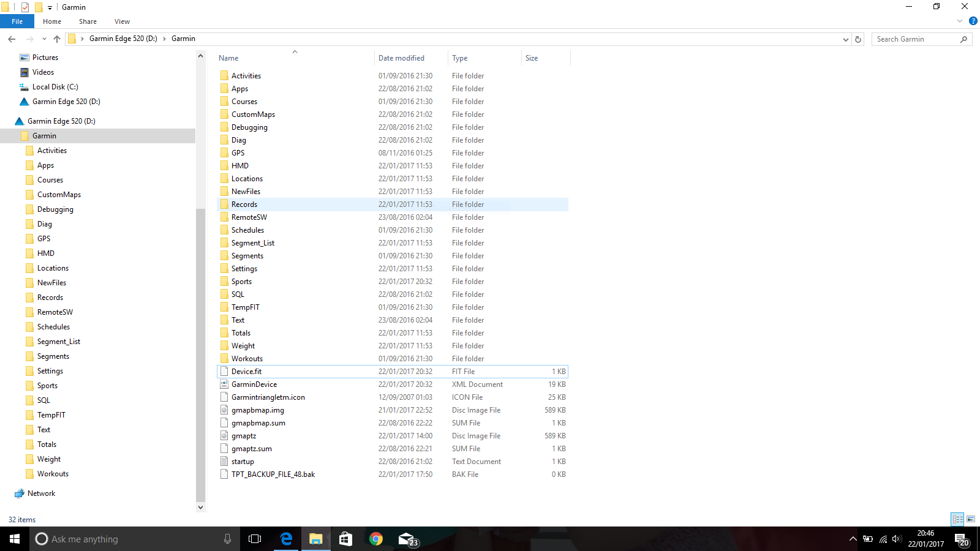Switch to Details view layout button
Screen dimensions: 980x551
(957, 519)
